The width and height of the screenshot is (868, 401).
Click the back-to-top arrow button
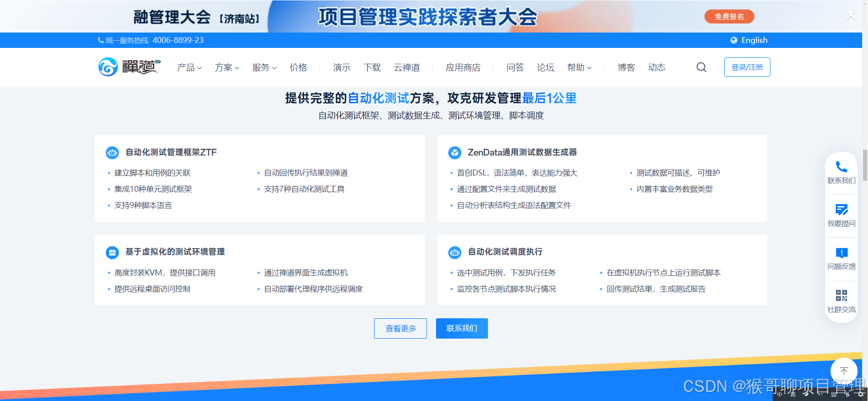click(x=844, y=371)
